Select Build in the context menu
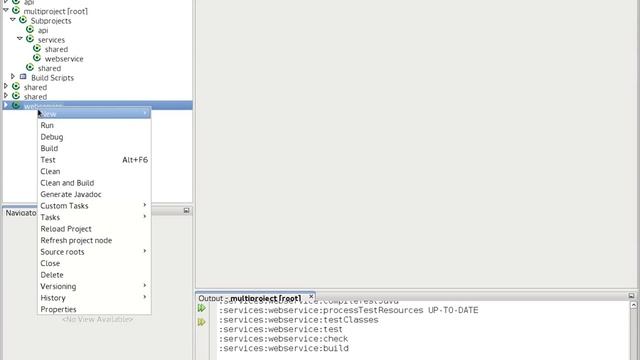640x360 pixels. pos(94,148)
